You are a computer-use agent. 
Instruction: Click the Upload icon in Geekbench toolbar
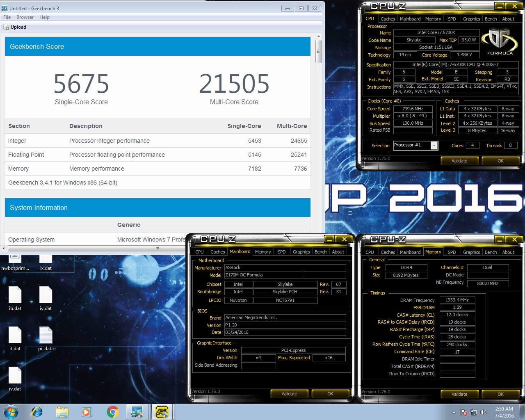(x=7, y=27)
